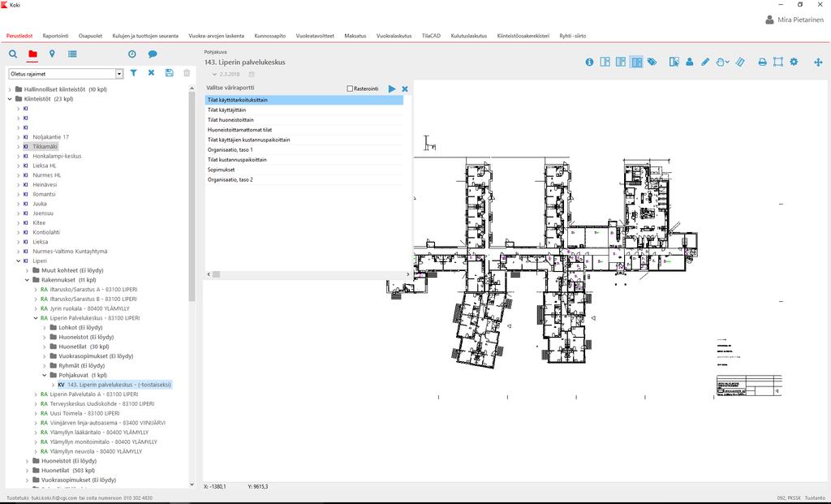The height and width of the screenshot is (504, 831).
Task: Select report Tilat huoneistoittain
Action: click(x=304, y=120)
